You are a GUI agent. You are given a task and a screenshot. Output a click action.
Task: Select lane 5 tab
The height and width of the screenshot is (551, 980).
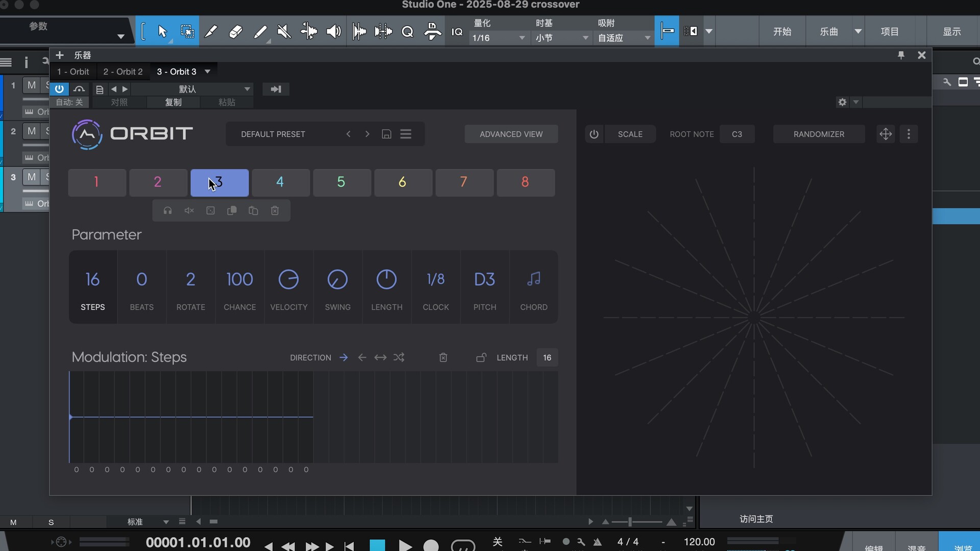[342, 183]
